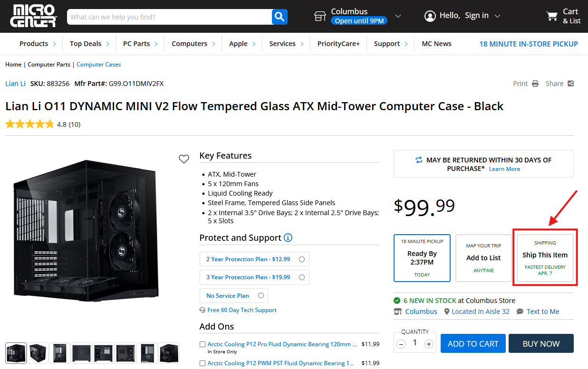Increase quantity with the plus button
This screenshot has width=588, height=369.
[x=429, y=344]
